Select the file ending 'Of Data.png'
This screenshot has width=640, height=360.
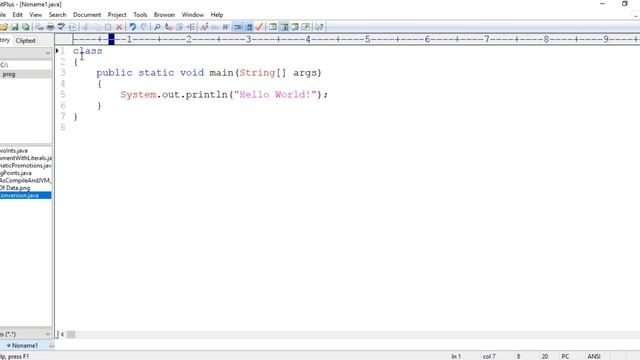click(15, 188)
